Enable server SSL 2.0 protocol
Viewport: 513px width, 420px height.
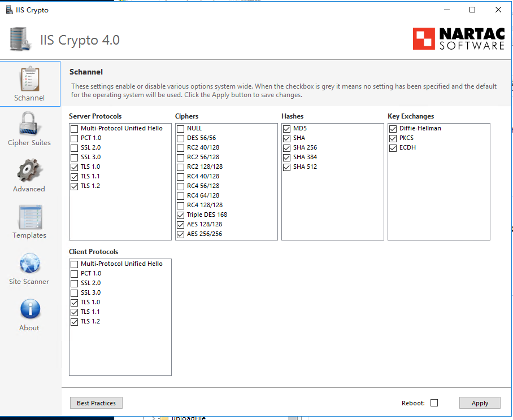tap(74, 148)
